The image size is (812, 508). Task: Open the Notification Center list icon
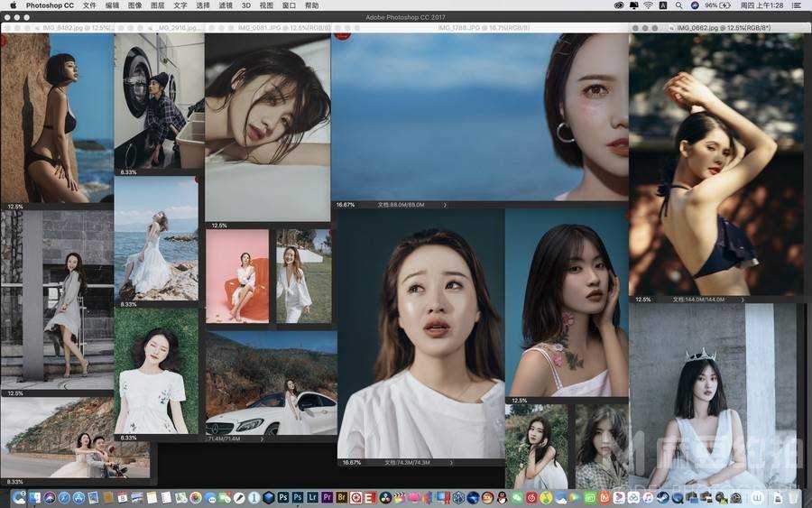(x=797, y=5)
